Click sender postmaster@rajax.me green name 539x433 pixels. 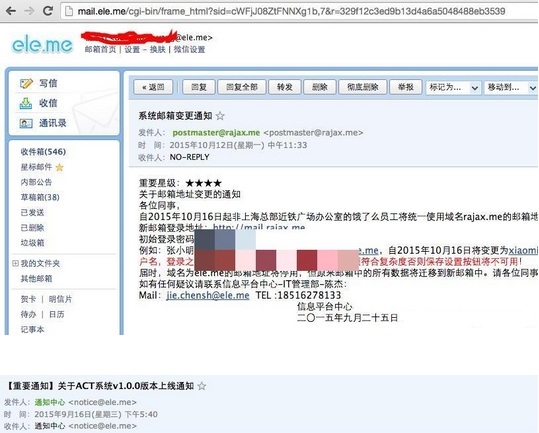[x=216, y=133]
